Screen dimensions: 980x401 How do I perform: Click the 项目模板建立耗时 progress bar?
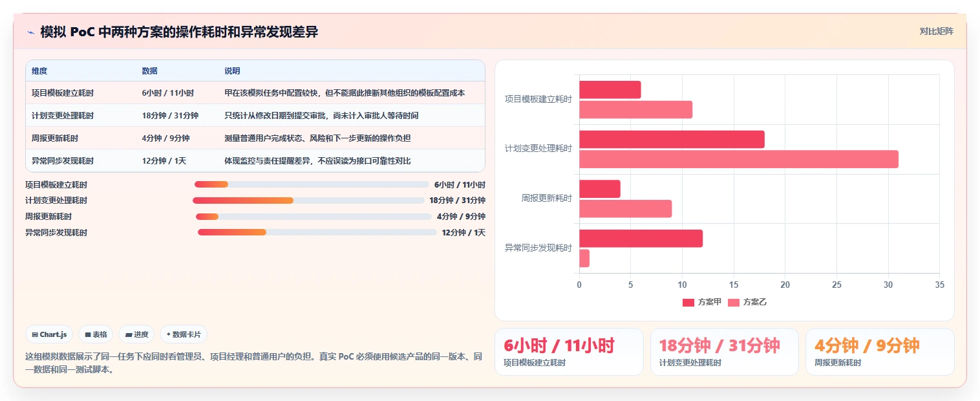(x=312, y=184)
